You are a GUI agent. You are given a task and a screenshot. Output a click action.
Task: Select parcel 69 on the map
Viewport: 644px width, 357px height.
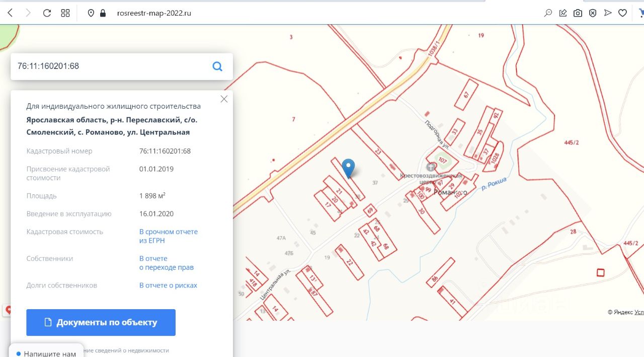pyautogui.click(x=369, y=210)
